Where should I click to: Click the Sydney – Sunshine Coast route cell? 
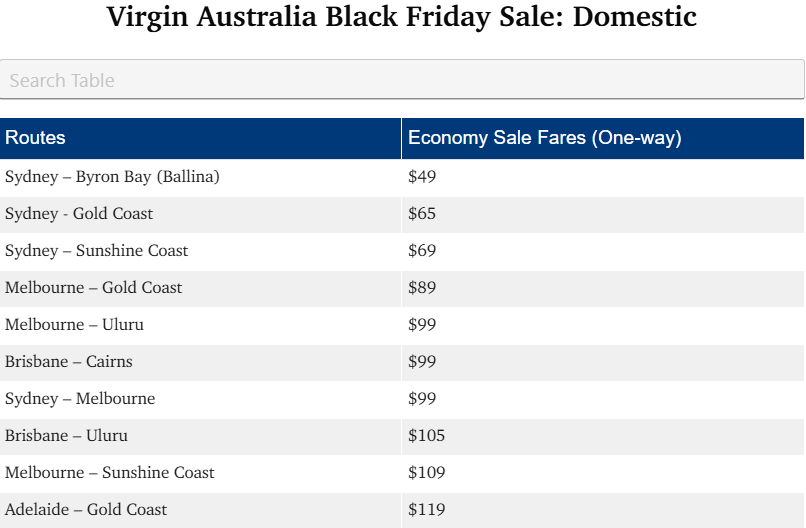click(x=96, y=251)
